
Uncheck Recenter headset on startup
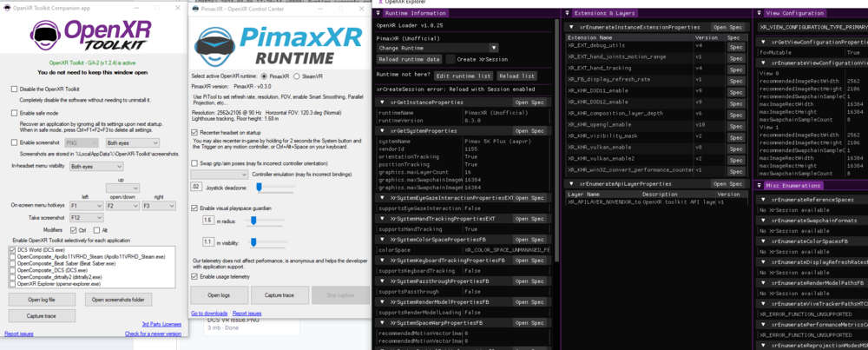coord(194,132)
